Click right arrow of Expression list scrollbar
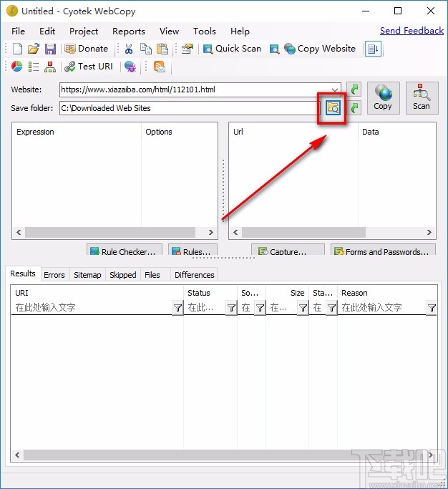 pos(211,233)
